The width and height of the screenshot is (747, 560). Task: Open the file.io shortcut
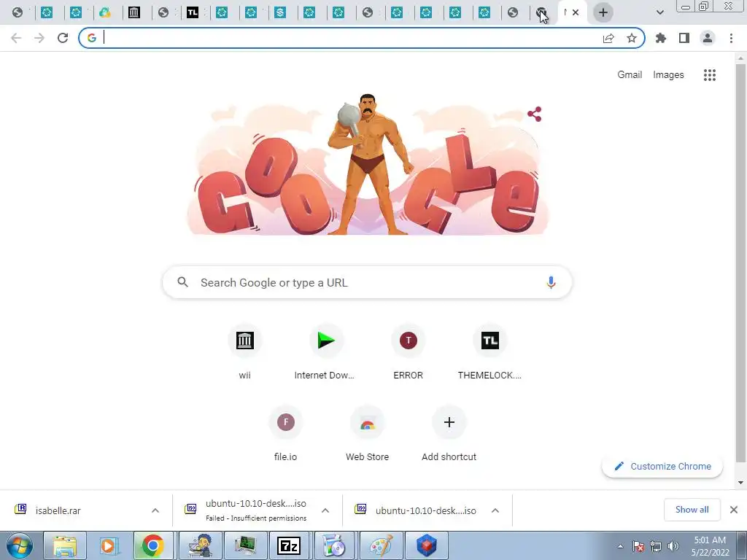click(286, 434)
